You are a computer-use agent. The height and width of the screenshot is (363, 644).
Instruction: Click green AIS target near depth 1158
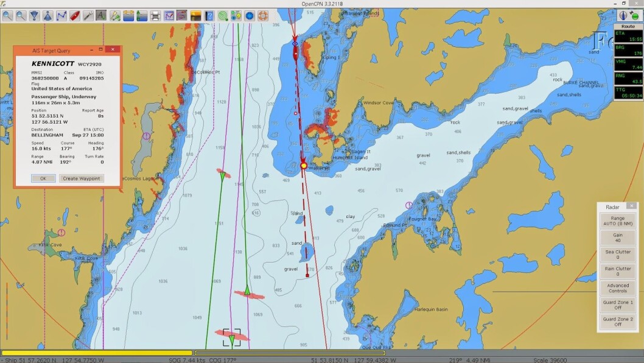[222, 177]
